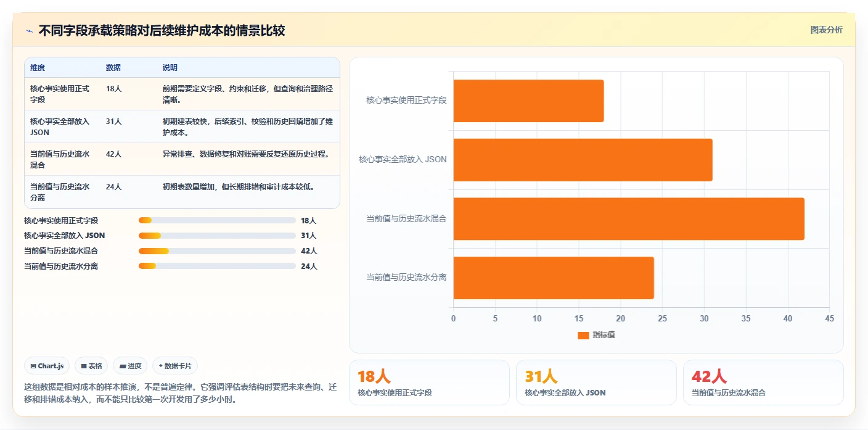Click the chart bar for 当前值与历史流水混合
The height and width of the screenshot is (430, 868).
(x=629, y=218)
